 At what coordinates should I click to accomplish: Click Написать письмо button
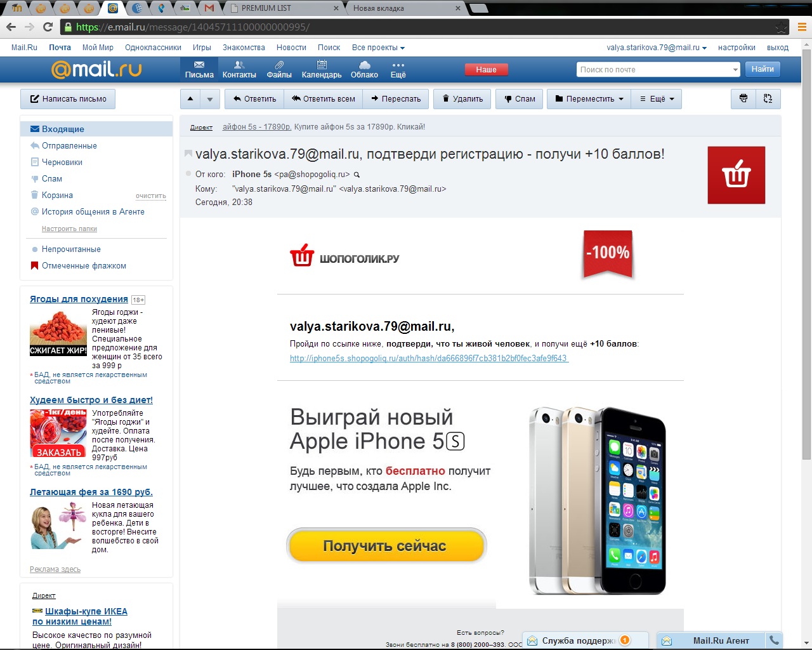pyautogui.click(x=68, y=98)
